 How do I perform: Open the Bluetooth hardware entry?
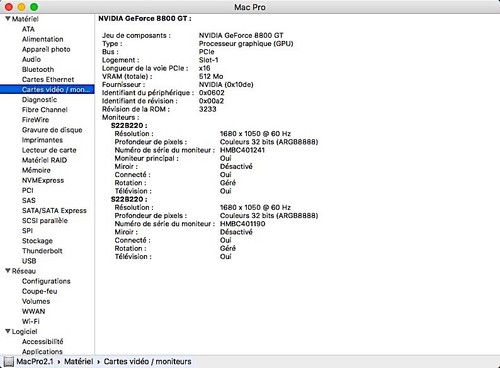coord(38,69)
